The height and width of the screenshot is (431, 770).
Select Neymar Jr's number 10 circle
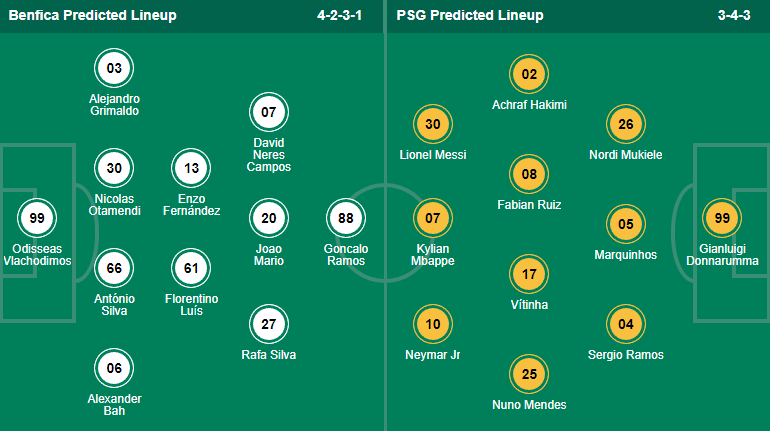(x=433, y=325)
